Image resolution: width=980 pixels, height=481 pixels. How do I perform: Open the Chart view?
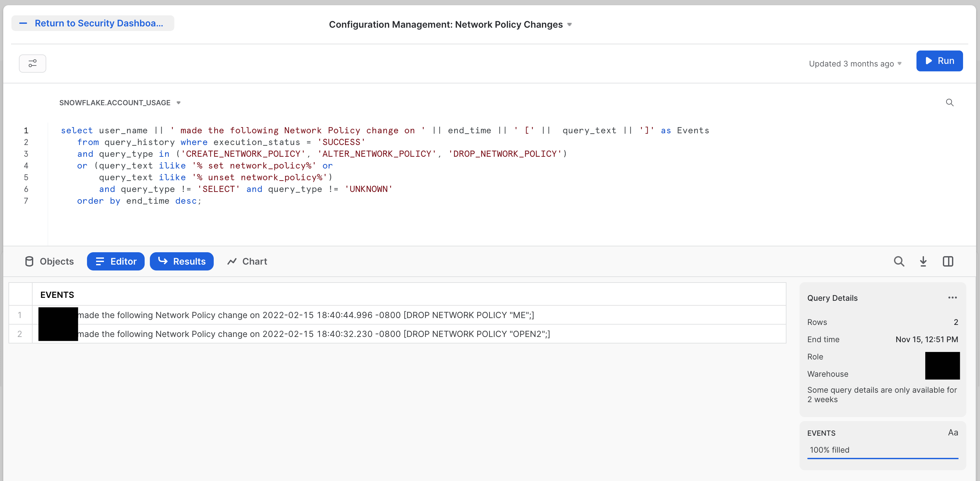pyautogui.click(x=247, y=261)
